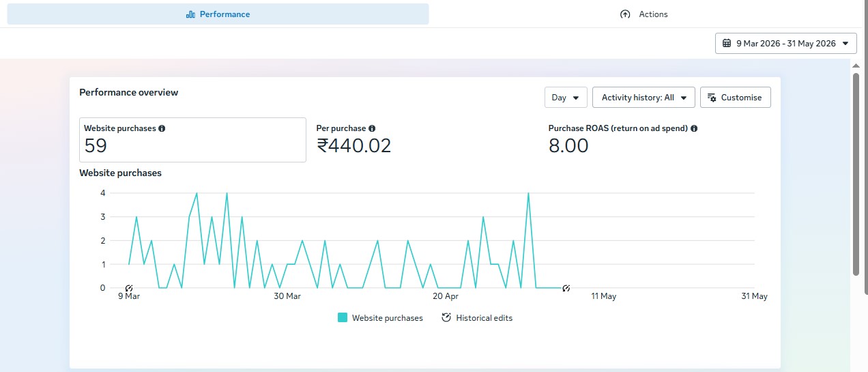This screenshot has width=868, height=372.
Task: Click the upload arrow icon beside Actions
Action: pyautogui.click(x=625, y=14)
